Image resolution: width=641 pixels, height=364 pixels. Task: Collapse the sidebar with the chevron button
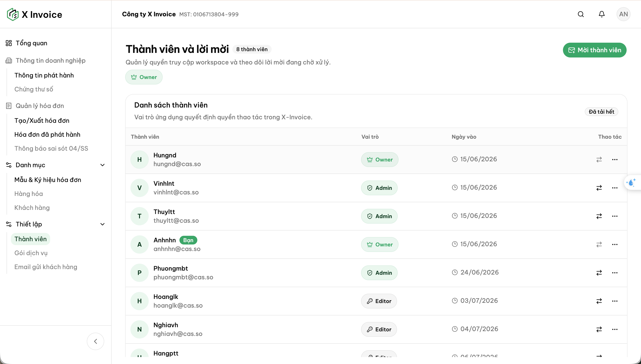pos(95,341)
